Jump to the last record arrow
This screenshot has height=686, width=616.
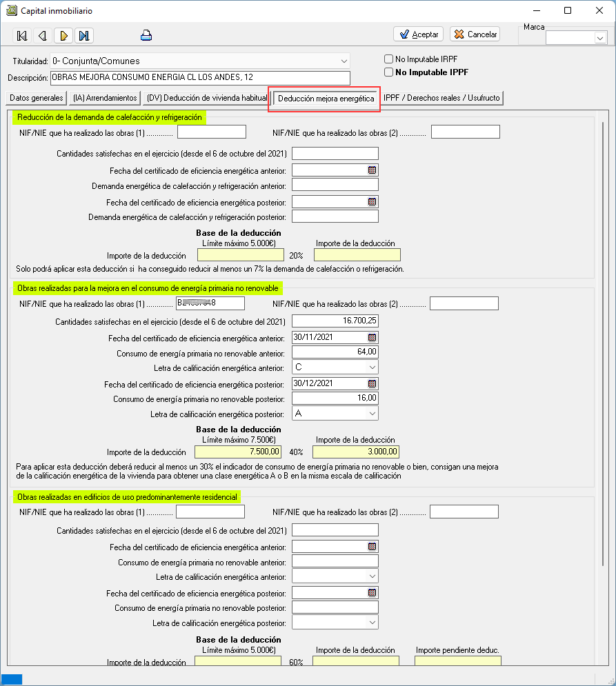[x=84, y=35]
